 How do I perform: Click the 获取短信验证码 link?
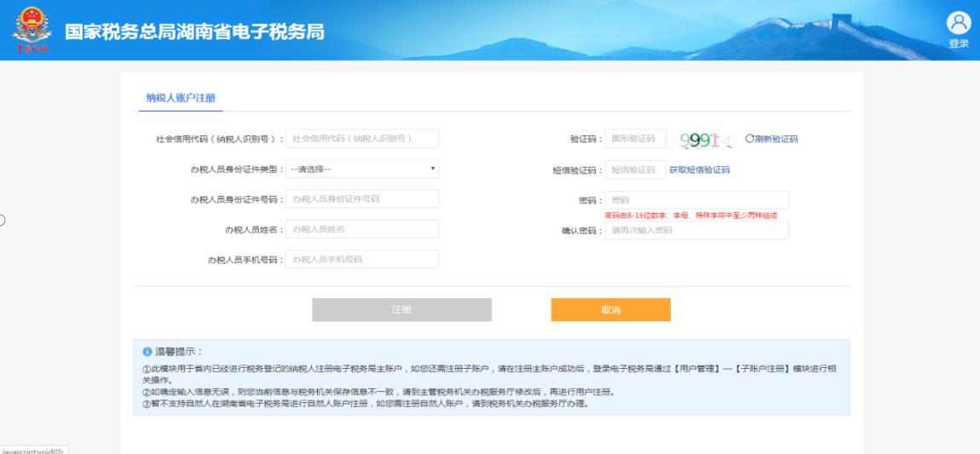(700, 170)
